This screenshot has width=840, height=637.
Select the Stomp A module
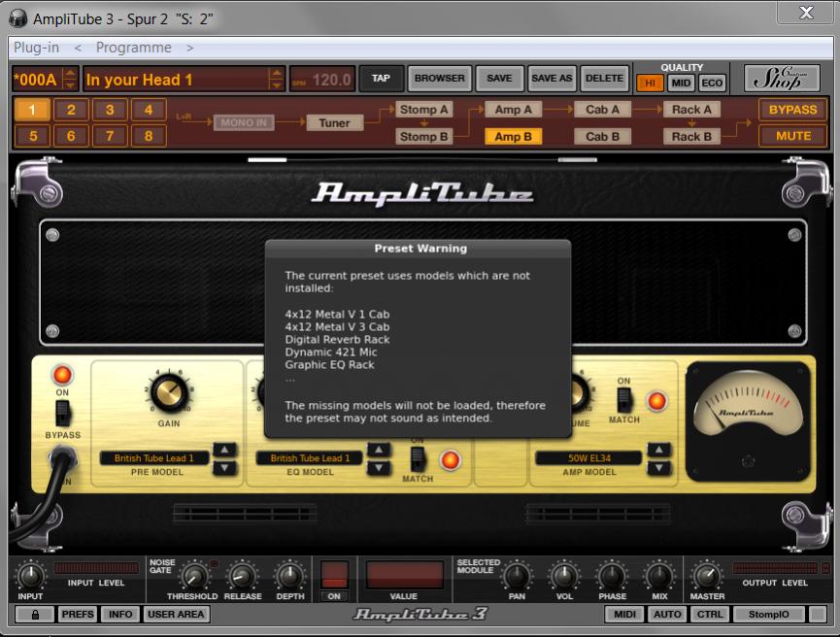(x=423, y=110)
